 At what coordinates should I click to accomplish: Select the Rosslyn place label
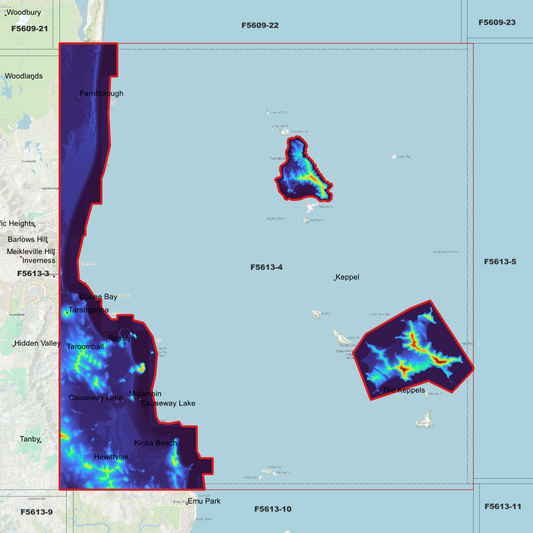(x=121, y=338)
